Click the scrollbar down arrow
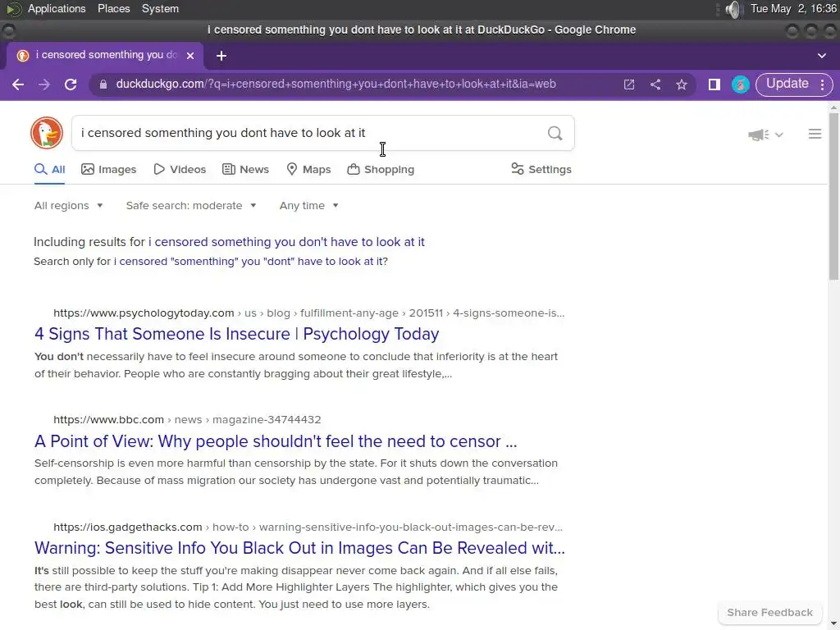The image size is (840, 630). pos(833,624)
